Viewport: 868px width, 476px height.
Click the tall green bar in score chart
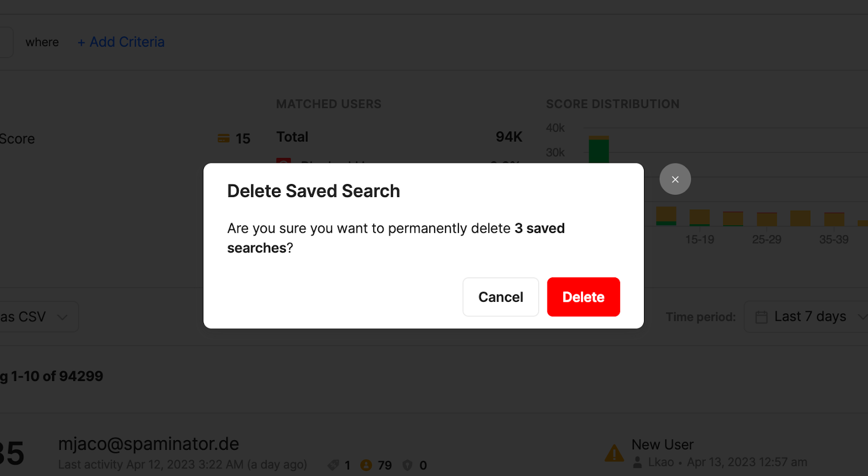[x=599, y=150]
